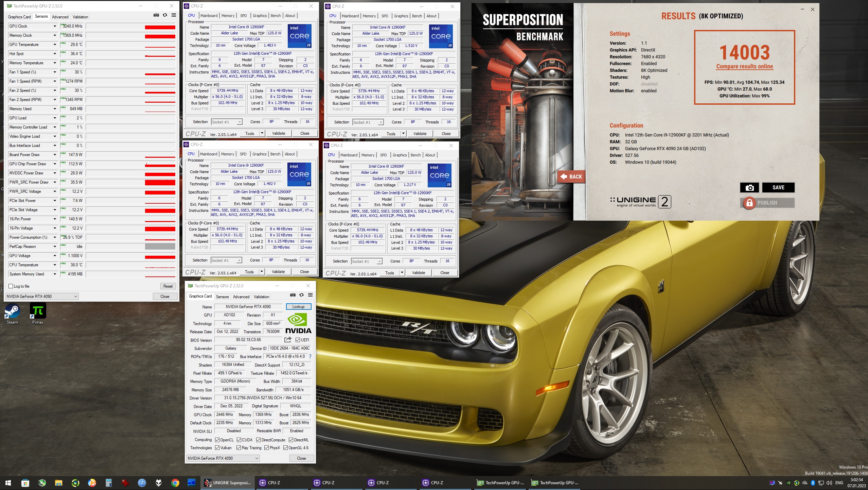This screenshot has width=868, height=490.
Task: Click the screenshot camera icon in GPU-Z Sensors window
Action: coord(156,15)
